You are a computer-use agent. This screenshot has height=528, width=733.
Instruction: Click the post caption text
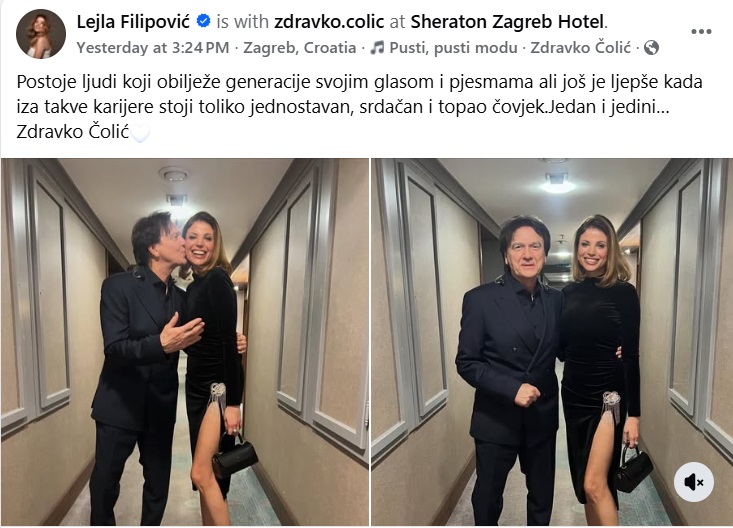pyautogui.click(x=359, y=107)
